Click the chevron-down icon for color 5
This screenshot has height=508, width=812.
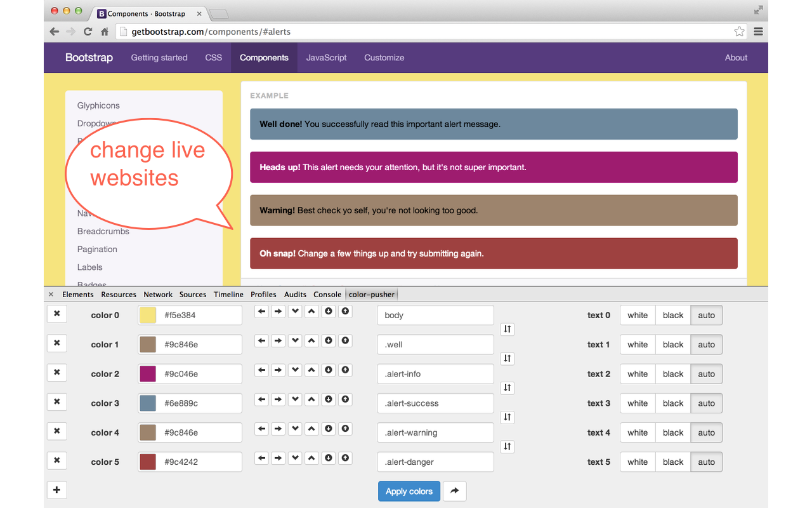click(294, 458)
